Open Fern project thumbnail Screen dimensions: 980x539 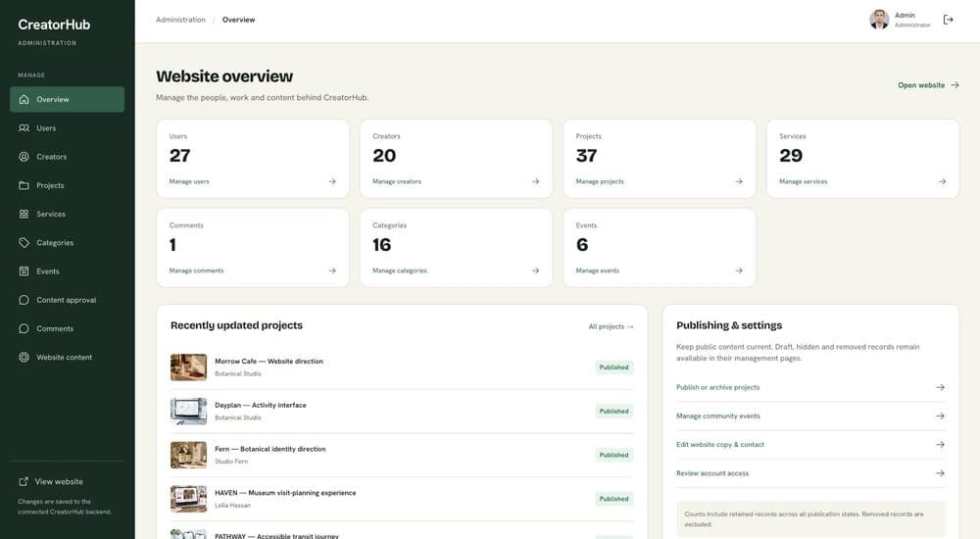click(x=189, y=455)
